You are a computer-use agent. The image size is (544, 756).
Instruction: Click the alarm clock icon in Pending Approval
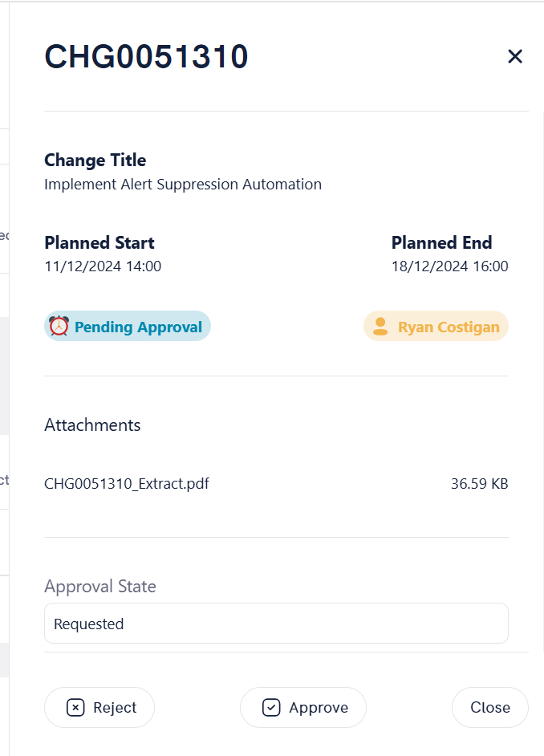(x=59, y=326)
